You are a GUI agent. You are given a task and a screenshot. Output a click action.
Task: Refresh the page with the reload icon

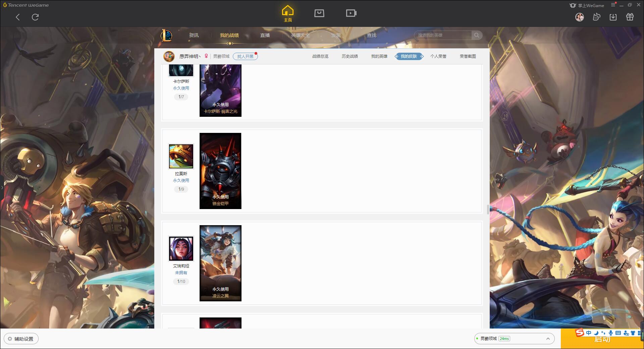(35, 17)
